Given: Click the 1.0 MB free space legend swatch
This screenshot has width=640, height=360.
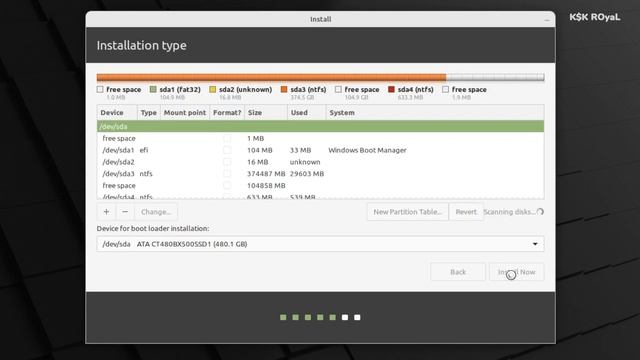Looking at the screenshot, I should pyautogui.click(x=100, y=89).
